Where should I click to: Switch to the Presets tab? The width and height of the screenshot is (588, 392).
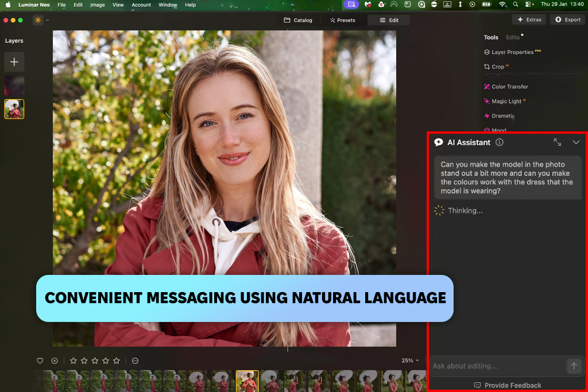343,20
